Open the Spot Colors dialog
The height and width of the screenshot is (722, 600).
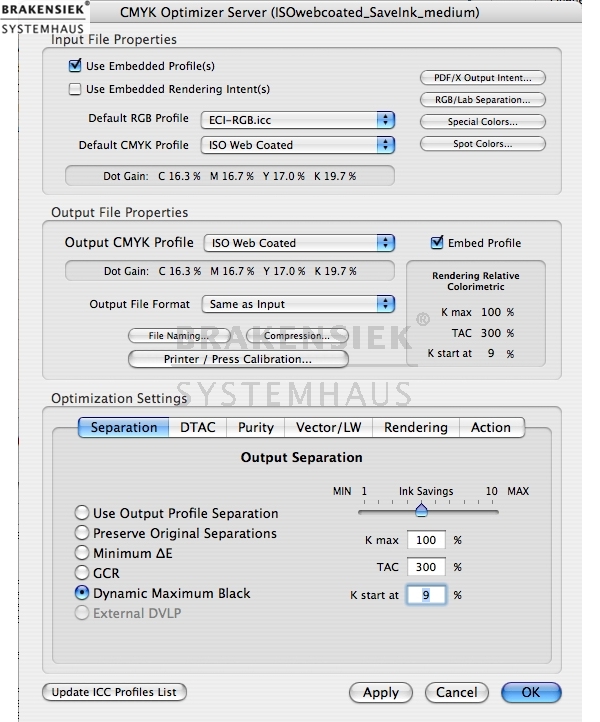point(483,144)
